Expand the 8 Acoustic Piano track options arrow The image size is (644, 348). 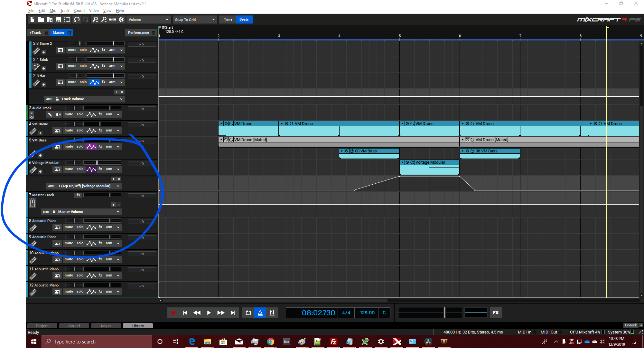tap(118, 227)
